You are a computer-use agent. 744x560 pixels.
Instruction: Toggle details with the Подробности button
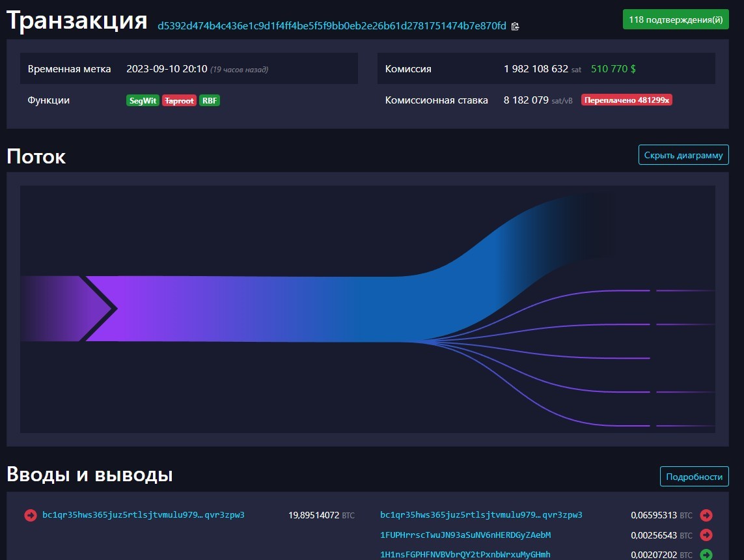pyautogui.click(x=694, y=477)
